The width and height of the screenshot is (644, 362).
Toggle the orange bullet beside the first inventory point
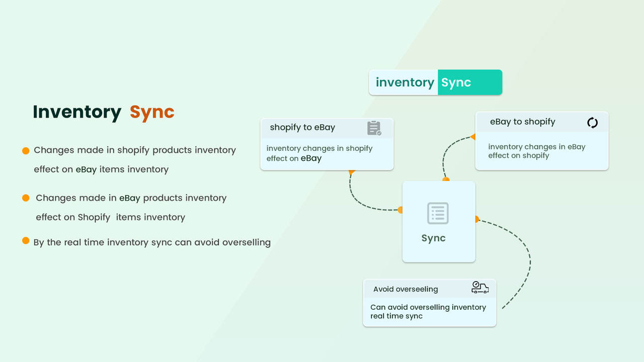pyautogui.click(x=25, y=150)
